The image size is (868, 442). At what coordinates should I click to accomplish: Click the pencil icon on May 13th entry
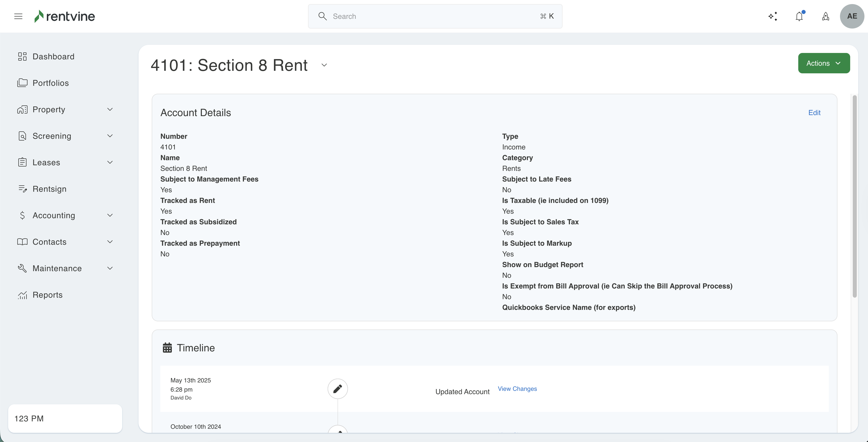[337, 389]
